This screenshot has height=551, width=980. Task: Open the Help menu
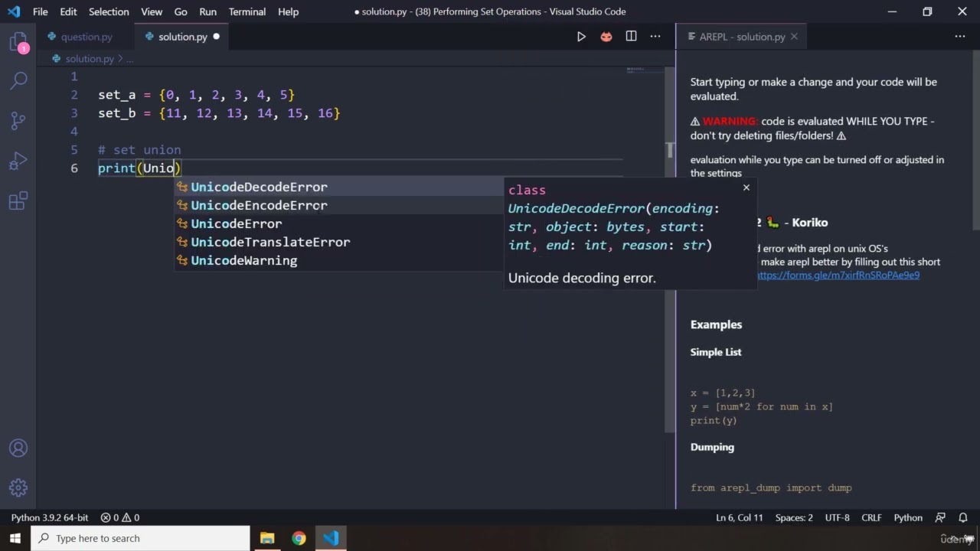(289, 11)
